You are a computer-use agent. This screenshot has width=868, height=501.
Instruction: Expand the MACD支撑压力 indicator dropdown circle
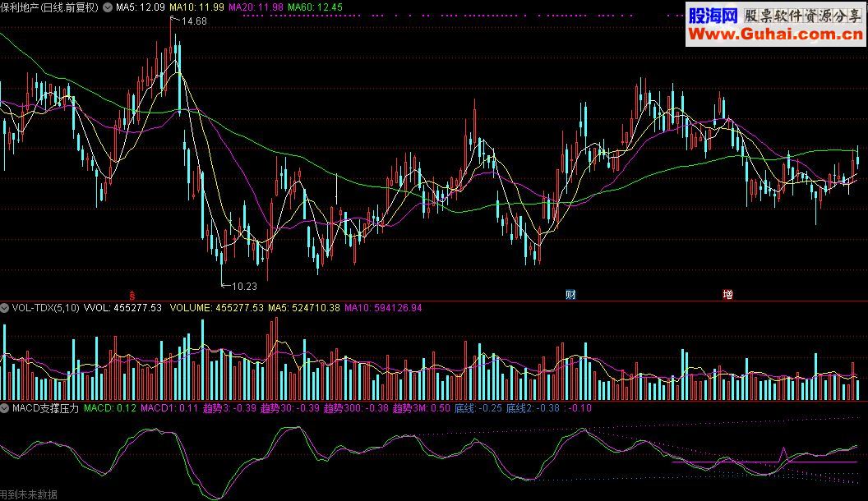coord(4,408)
